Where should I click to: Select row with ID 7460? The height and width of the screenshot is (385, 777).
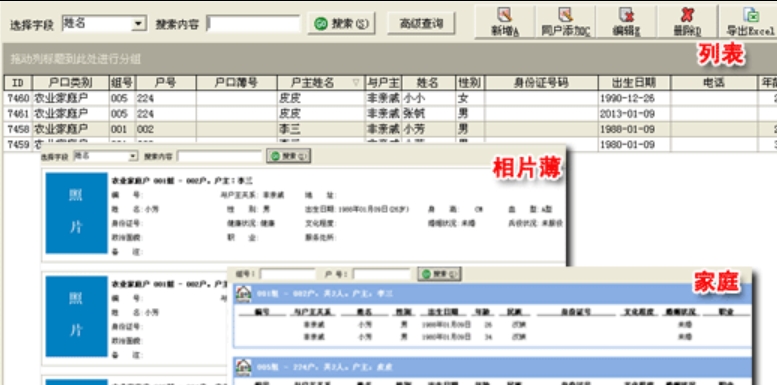pos(390,98)
